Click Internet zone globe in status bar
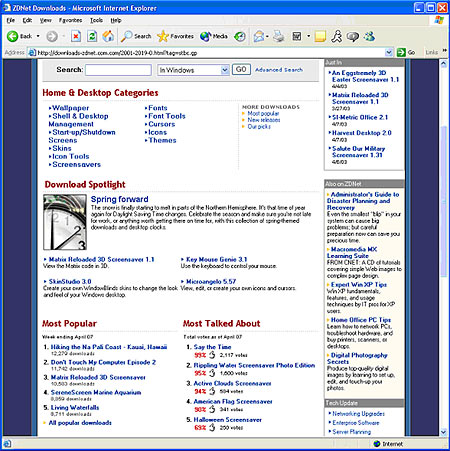 coord(377,444)
